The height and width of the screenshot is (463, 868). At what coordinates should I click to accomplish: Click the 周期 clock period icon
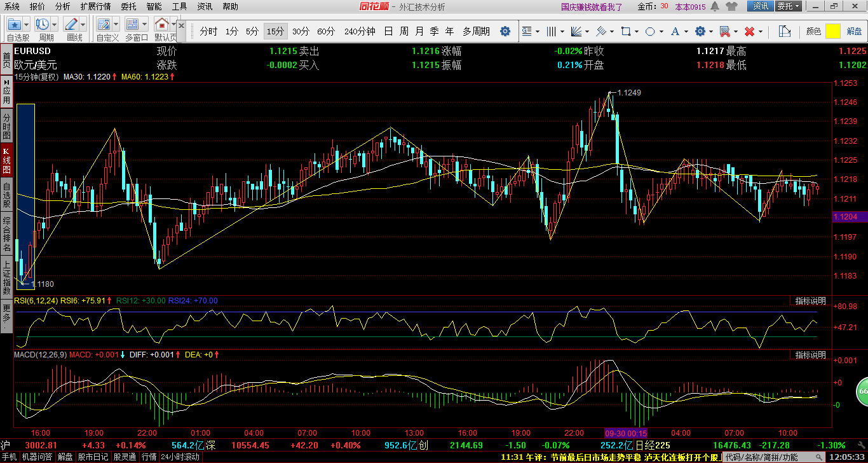pyautogui.click(x=43, y=24)
